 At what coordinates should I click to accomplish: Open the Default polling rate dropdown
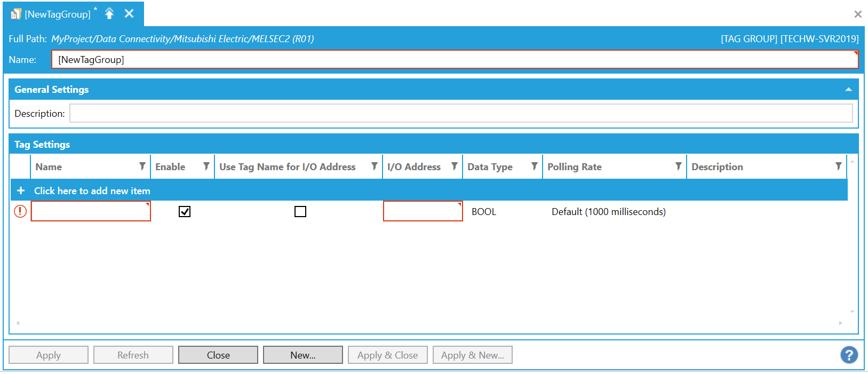click(614, 212)
